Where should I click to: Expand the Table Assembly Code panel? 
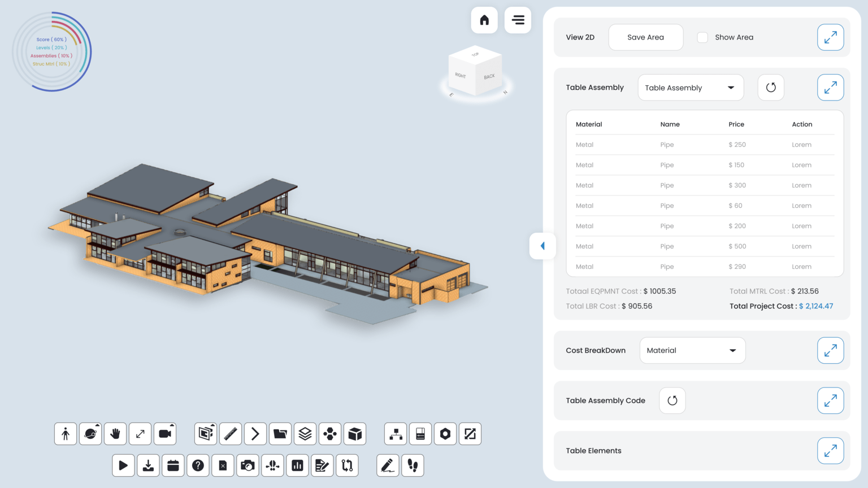(830, 400)
